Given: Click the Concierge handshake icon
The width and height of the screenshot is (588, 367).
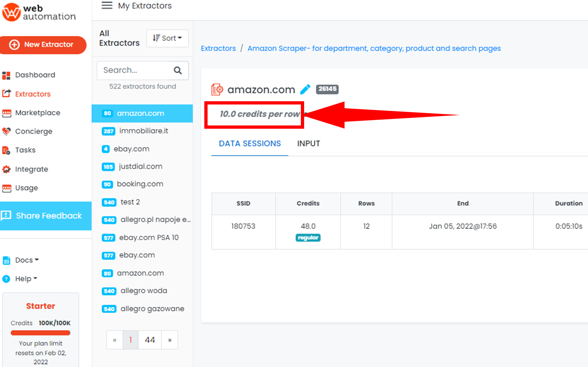Looking at the screenshot, I should pyautogui.click(x=6, y=131).
